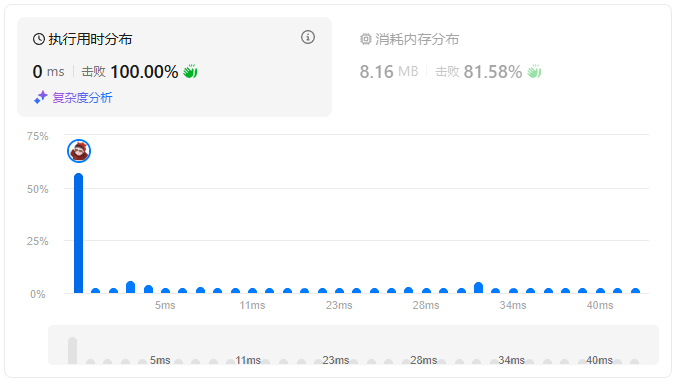This screenshot has height=381, width=678.
Task: Click the 81.58% memory beat percentage
Action: pos(493,72)
